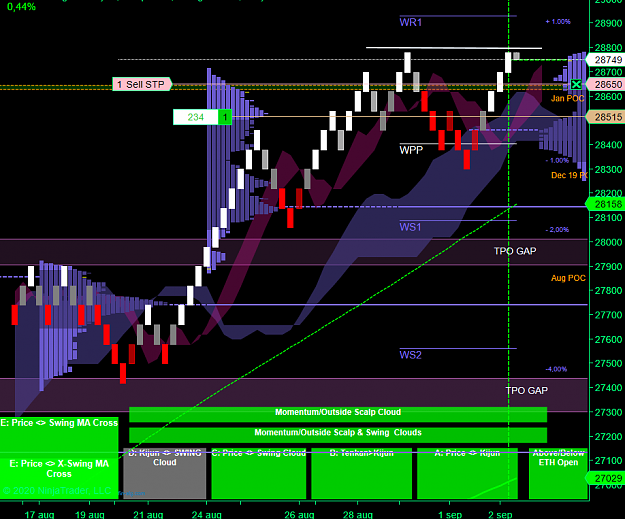Select the 27029 green price marker
Viewport: 625px width, 519px height.
pos(605,478)
